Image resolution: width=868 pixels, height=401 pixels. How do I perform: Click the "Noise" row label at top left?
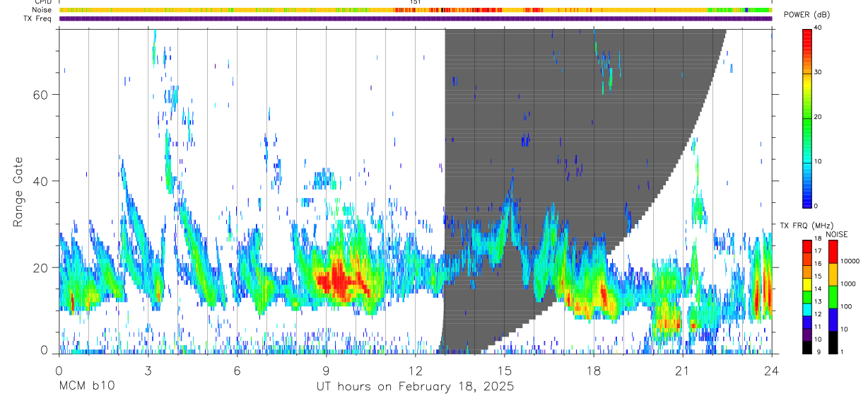tap(42, 10)
